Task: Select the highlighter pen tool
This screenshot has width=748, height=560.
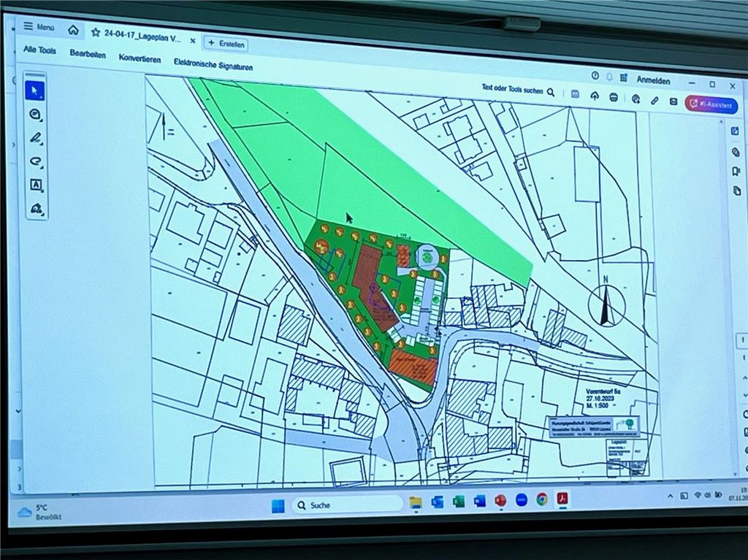Action: tap(36, 138)
